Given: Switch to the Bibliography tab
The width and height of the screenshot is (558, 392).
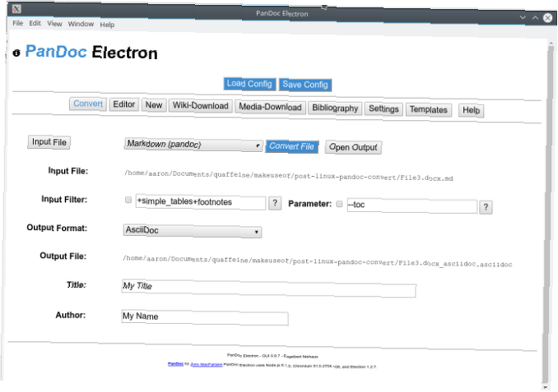Looking at the screenshot, I should coord(335,108).
